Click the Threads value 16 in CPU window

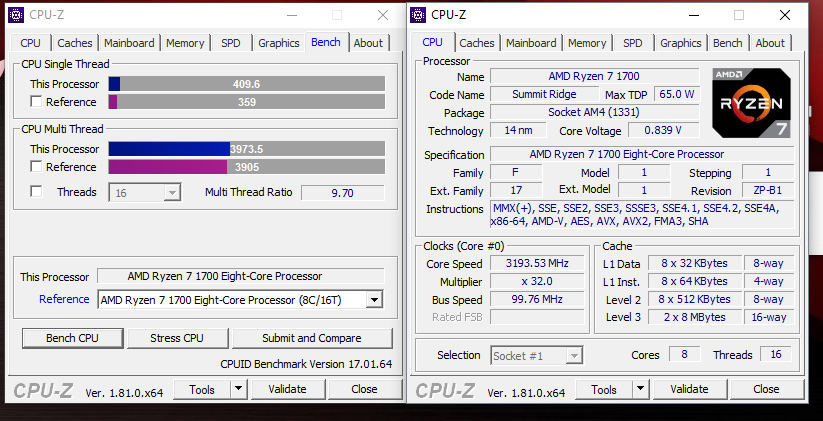(x=776, y=354)
